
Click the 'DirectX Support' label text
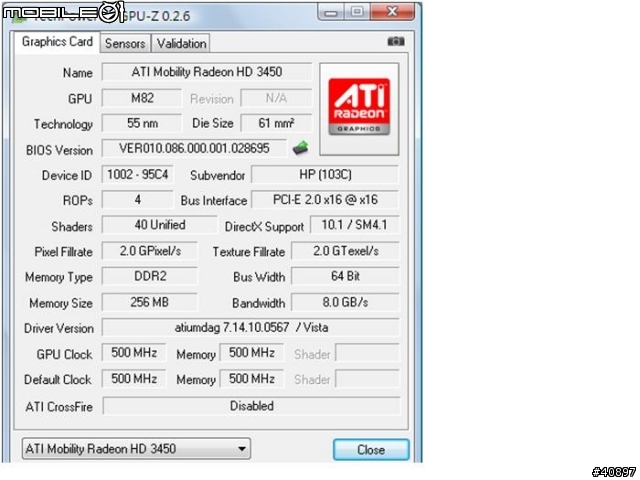pyautogui.click(x=264, y=227)
